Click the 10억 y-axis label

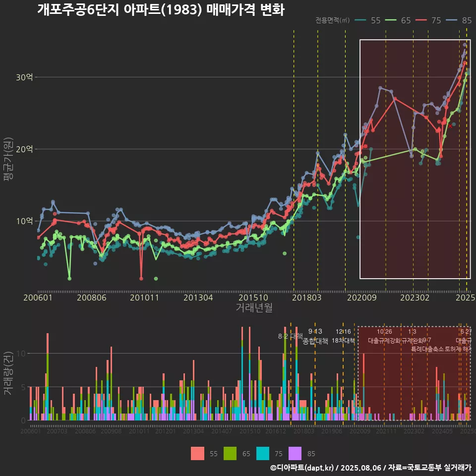pos(24,221)
